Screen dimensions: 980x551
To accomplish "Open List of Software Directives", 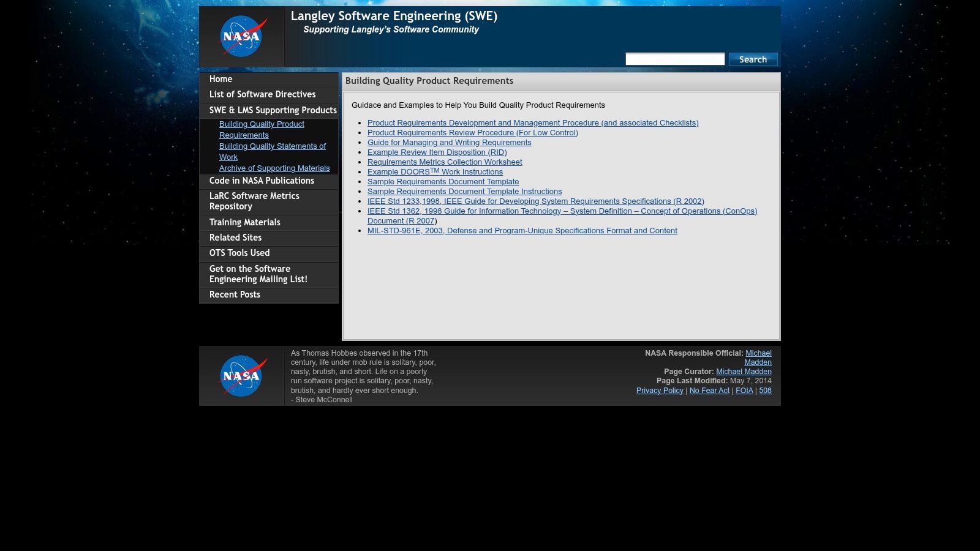I will (x=269, y=95).
